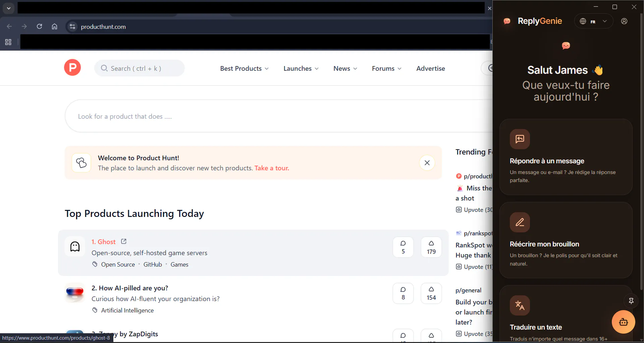Image resolution: width=644 pixels, height=343 pixels.
Task: Click the globe icon in language selector
Action: (x=583, y=21)
